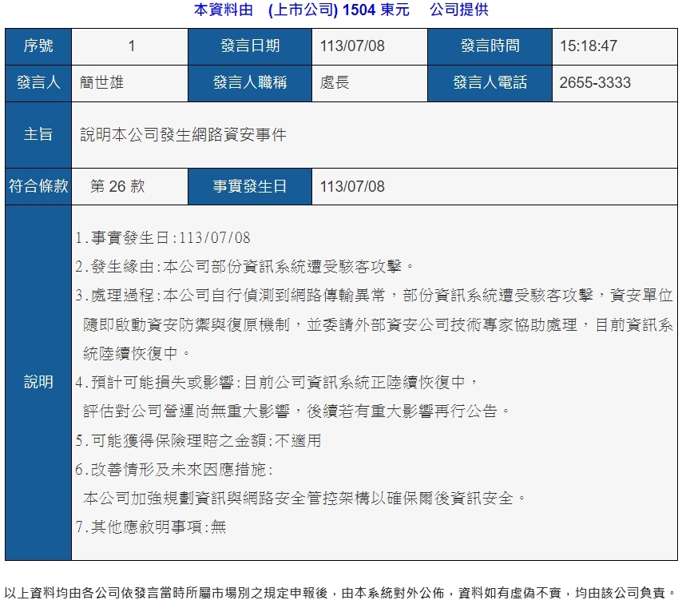Image resolution: width=686 pixels, height=616 pixels.
Task: Click the page title with 1504 東元
Action: [x=341, y=10]
